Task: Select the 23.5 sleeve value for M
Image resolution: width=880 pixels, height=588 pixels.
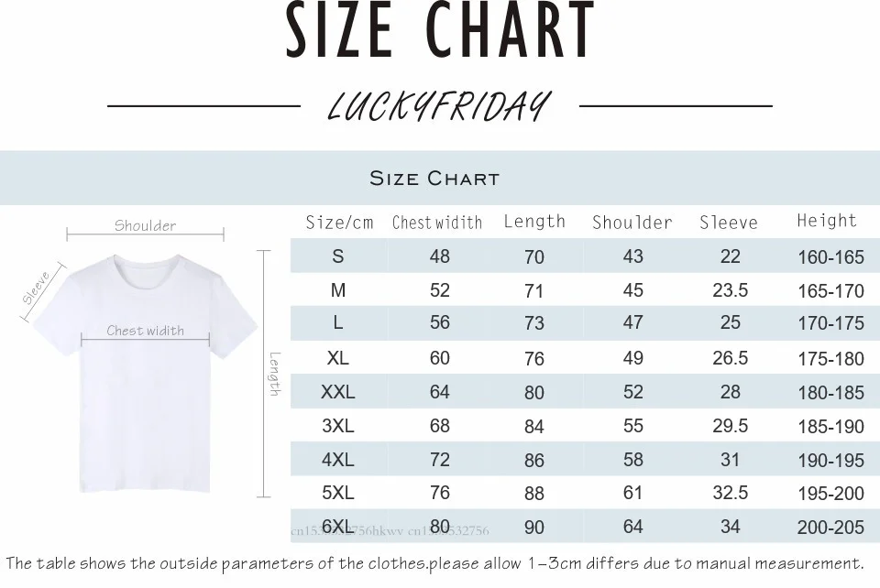Action: [x=731, y=289]
